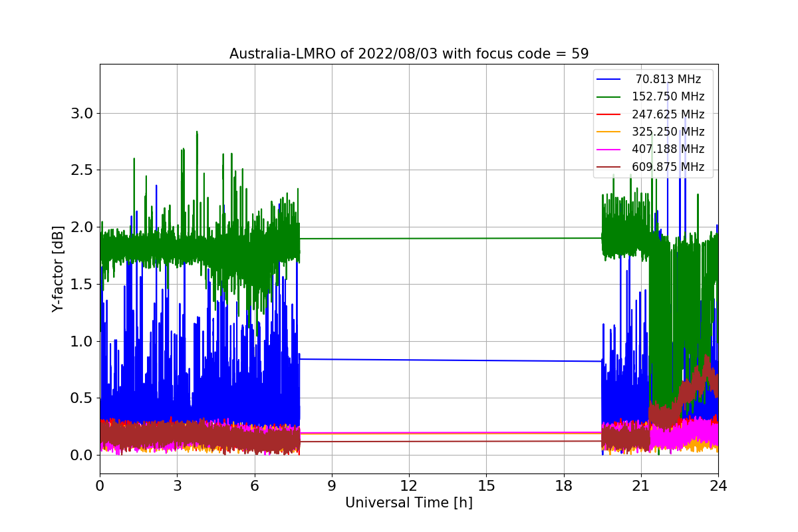Screen dimensions: 798x532
Task: Click the flat green line across the data gap
Action: coord(451,238)
